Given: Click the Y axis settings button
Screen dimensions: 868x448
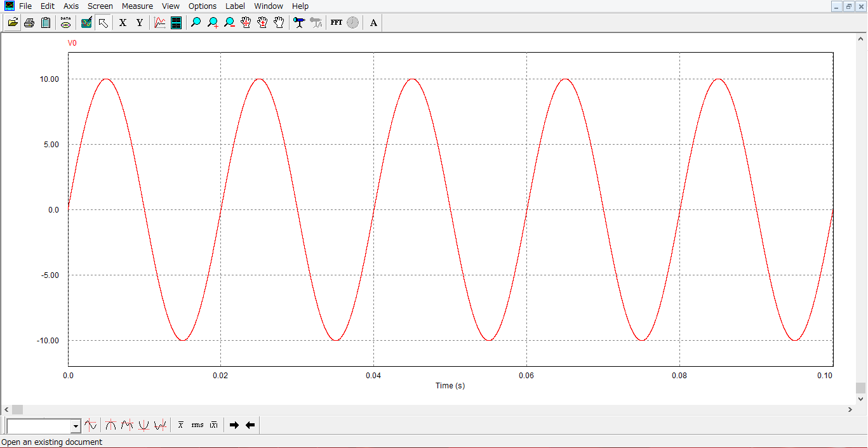Looking at the screenshot, I should 140,23.
